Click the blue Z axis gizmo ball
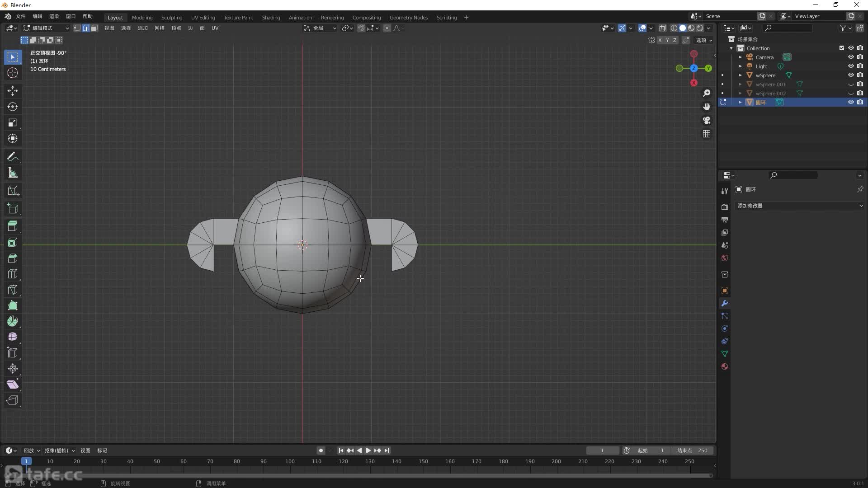This screenshot has width=868, height=488. coord(693,68)
